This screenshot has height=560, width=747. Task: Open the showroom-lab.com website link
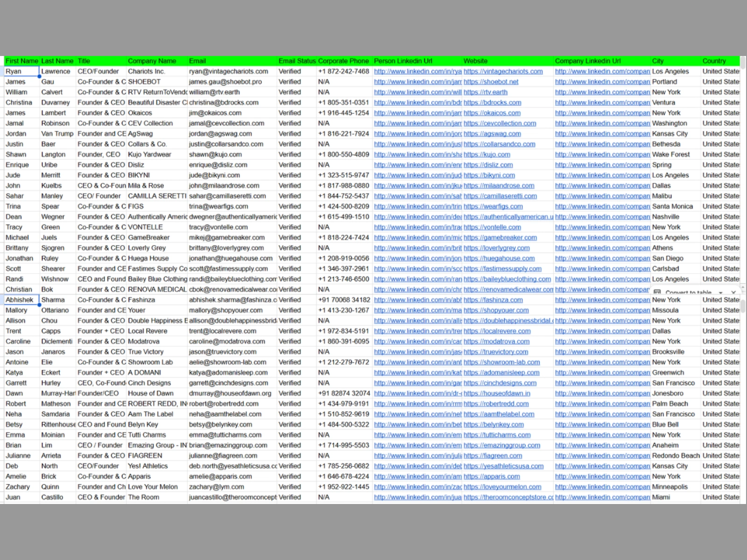[502, 362]
